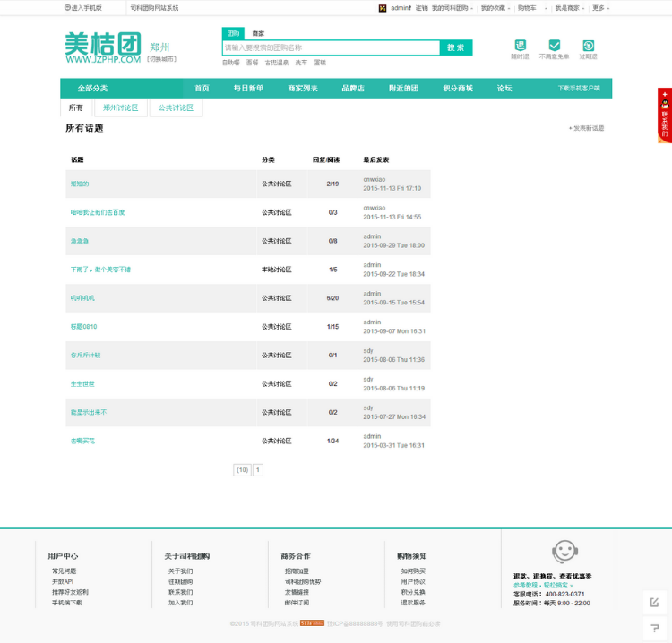Viewport: 672px width, 643px height.
Task: Open 论坛 in the navigation bar
Action: 504,89
